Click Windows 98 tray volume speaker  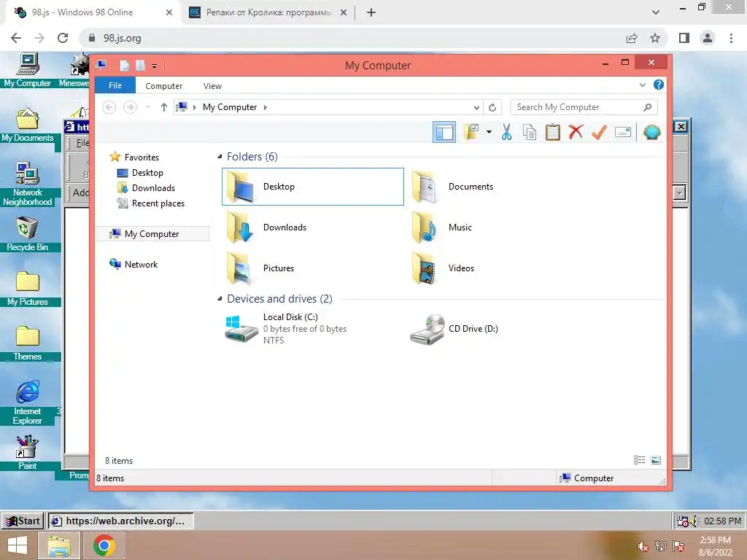click(x=694, y=521)
